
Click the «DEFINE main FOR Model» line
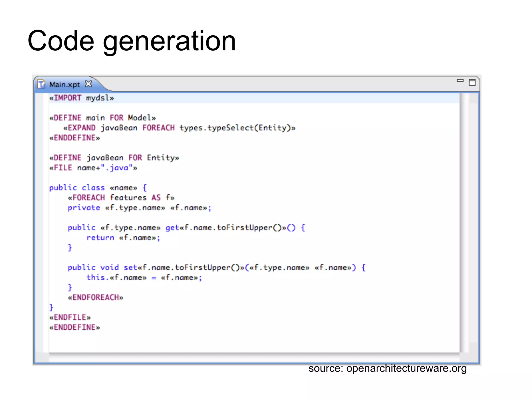pyautogui.click(x=103, y=118)
